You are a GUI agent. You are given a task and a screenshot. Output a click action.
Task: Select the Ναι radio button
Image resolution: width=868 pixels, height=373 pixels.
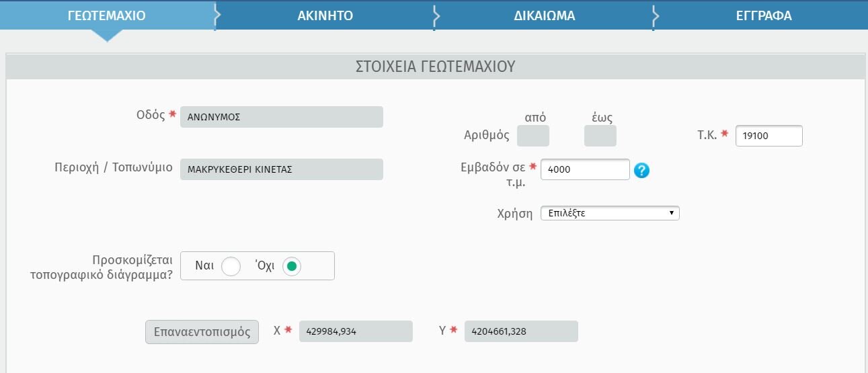click(x=231, y=266)
